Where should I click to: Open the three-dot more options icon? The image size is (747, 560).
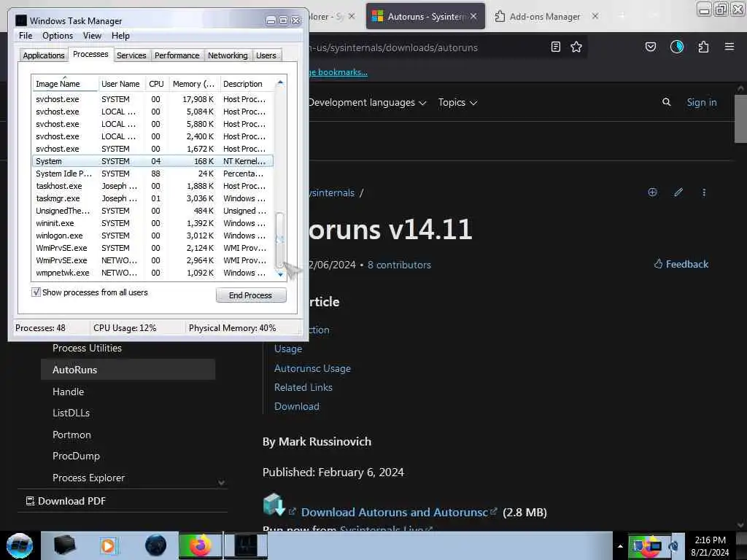[704, 192]
